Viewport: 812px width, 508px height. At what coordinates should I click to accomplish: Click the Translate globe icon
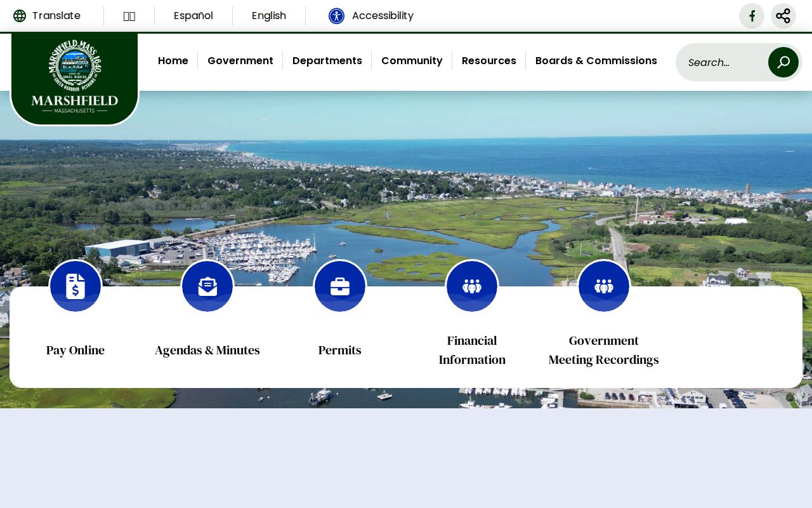(x=20, y=16)
